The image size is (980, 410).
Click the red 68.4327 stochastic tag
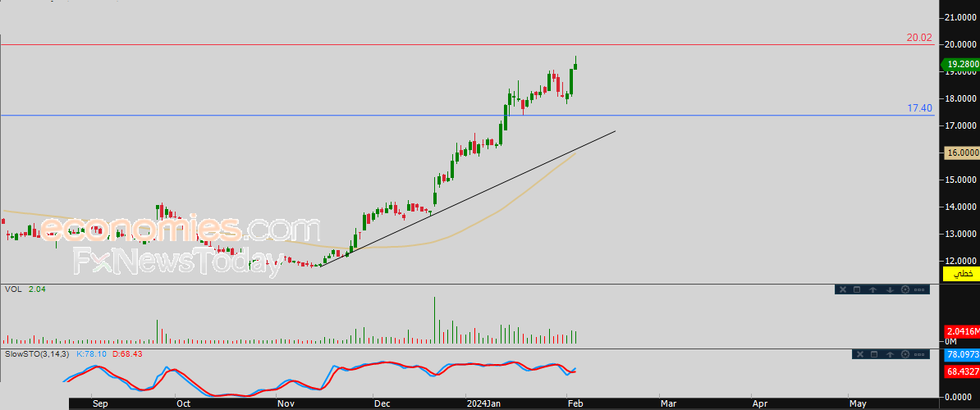pos(961,371)
